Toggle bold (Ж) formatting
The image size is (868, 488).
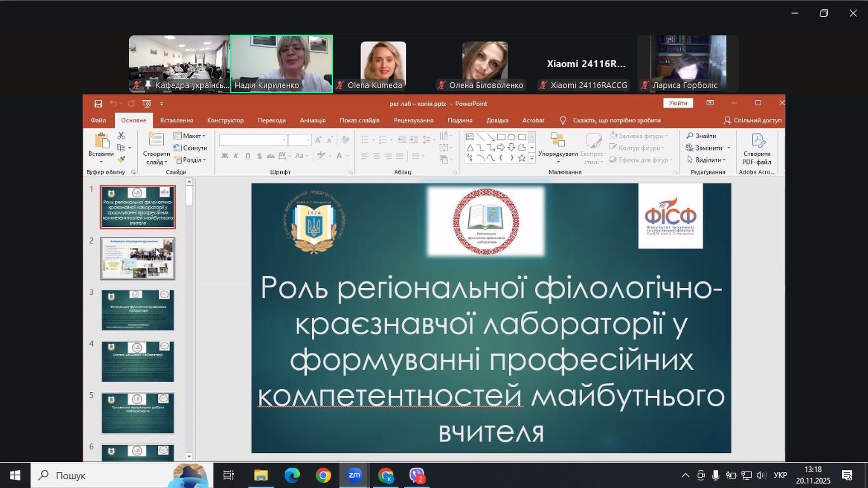click(225, 156)
